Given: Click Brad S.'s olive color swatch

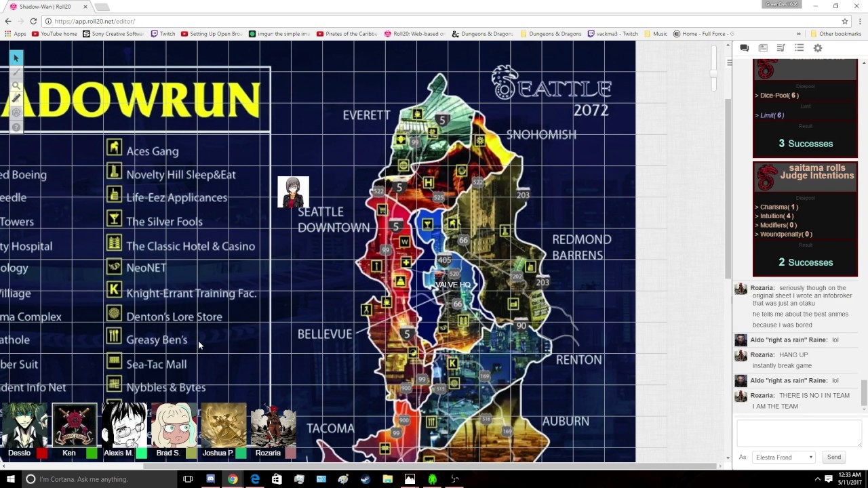Looking at the screenshot, I should pos(191,453).
